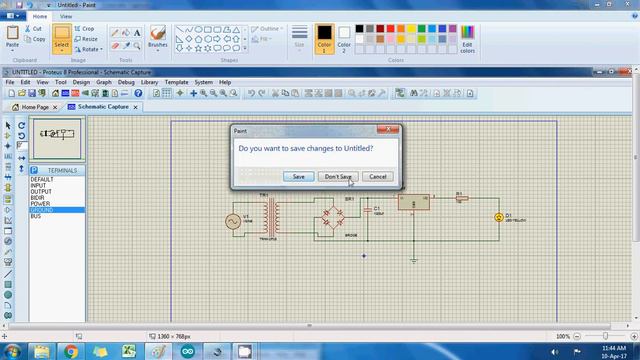640x360 pixels.
Task: Open the Paste dropdown arrow
Action: click(x=12, y=51)
